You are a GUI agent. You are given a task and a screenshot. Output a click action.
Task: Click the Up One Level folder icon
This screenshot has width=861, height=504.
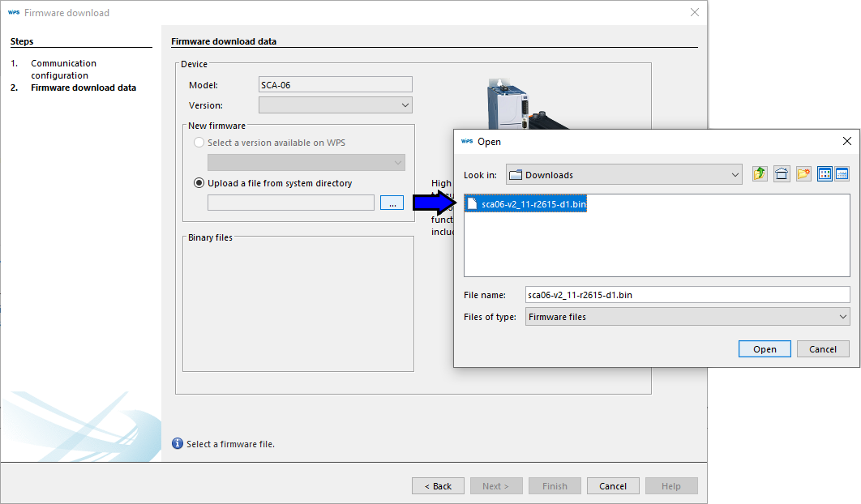point(760,174)
